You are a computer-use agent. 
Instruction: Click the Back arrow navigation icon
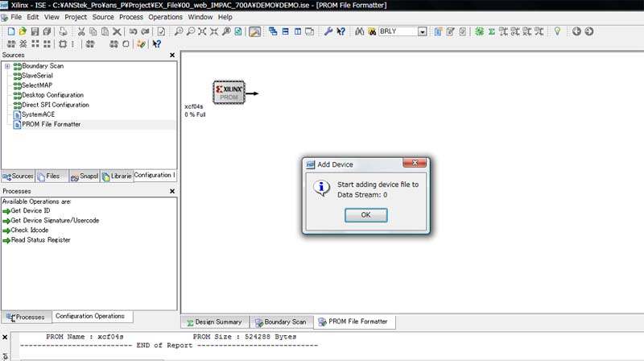pos(576,31)
